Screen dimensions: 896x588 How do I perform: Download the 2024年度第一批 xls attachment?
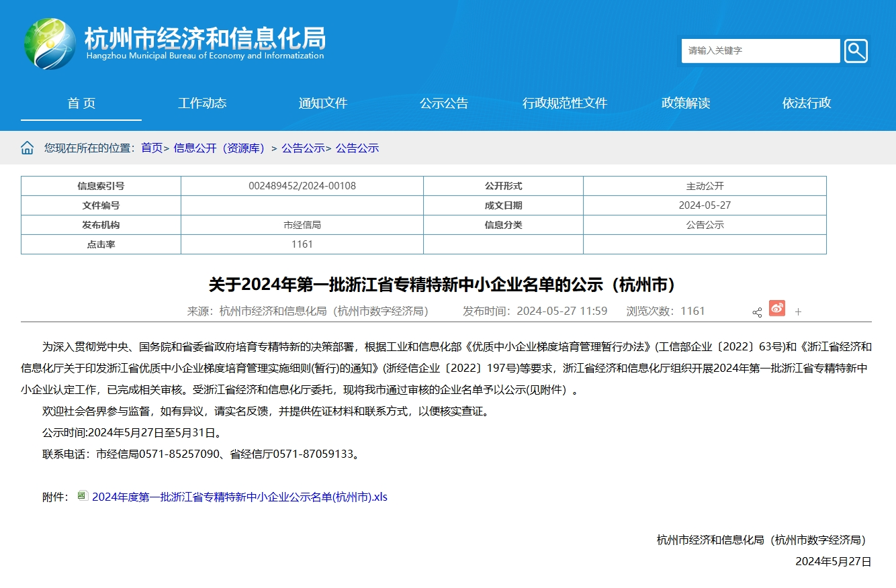tap(240, 497)
